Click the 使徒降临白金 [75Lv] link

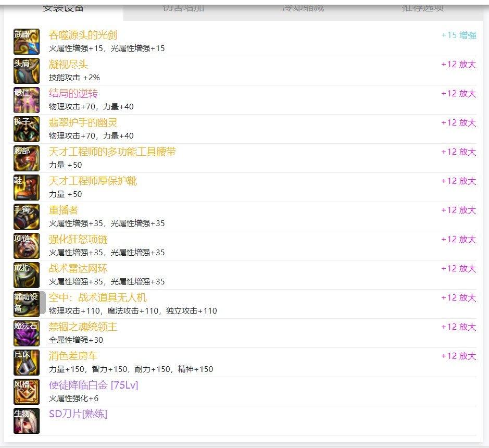click(93, 385)
